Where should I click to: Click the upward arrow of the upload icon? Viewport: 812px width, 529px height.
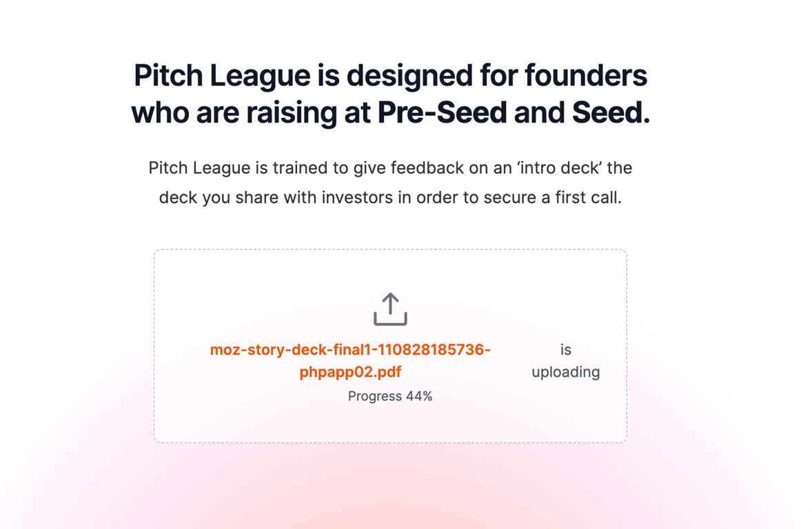coord(390,302)
